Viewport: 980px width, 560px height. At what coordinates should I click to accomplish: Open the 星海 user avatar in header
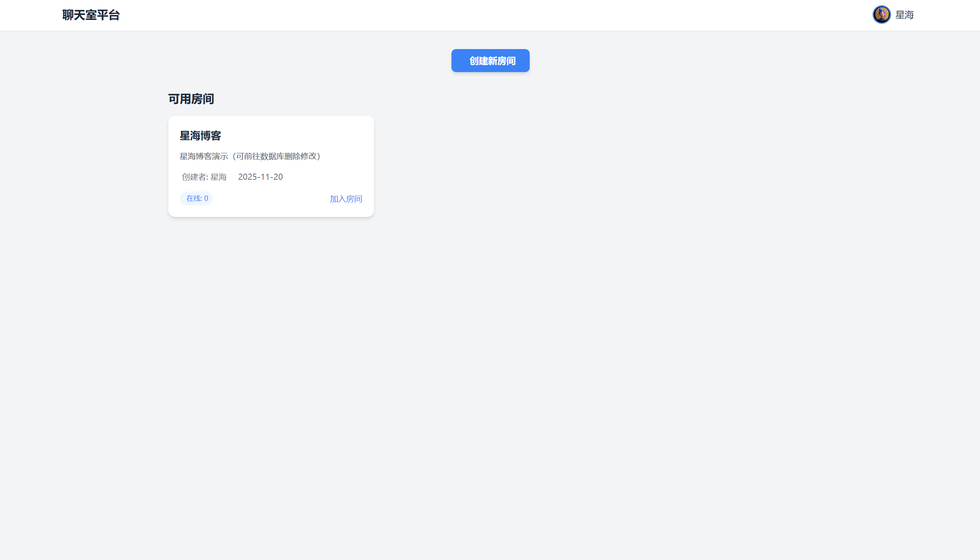coord(881,15)
